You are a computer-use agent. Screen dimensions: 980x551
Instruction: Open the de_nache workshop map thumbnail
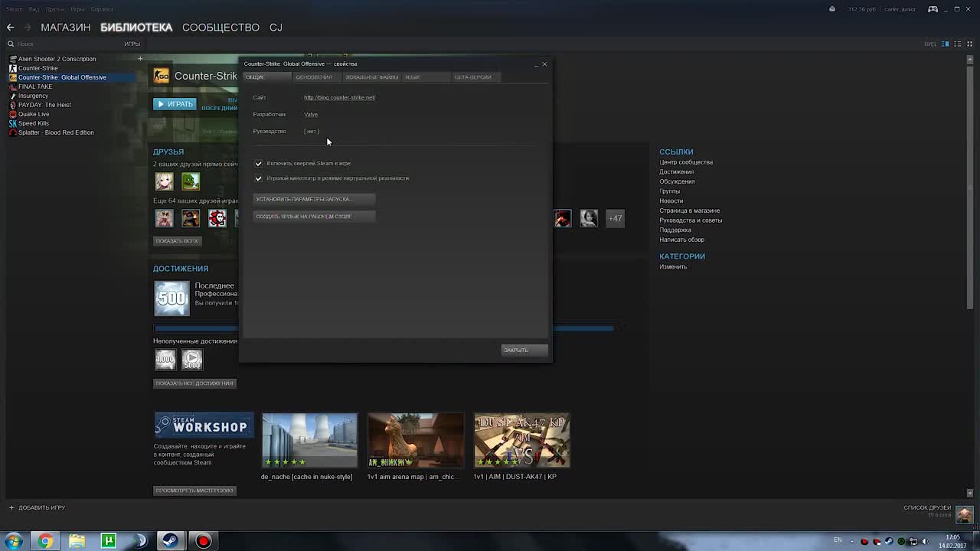(x=309, y=441)
